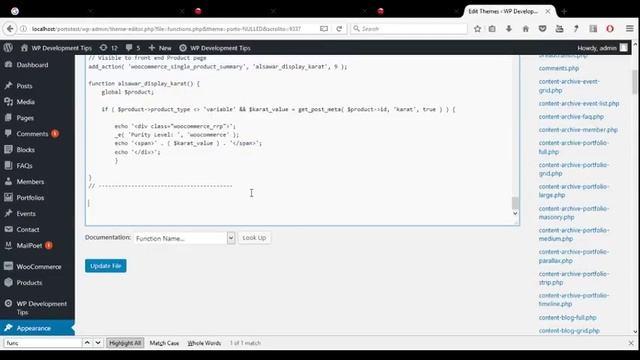The width and height of the screenshot is (640, 360).
Task: Open content-archive-portfolio-timeline.php file
Action: pos(573,300)
